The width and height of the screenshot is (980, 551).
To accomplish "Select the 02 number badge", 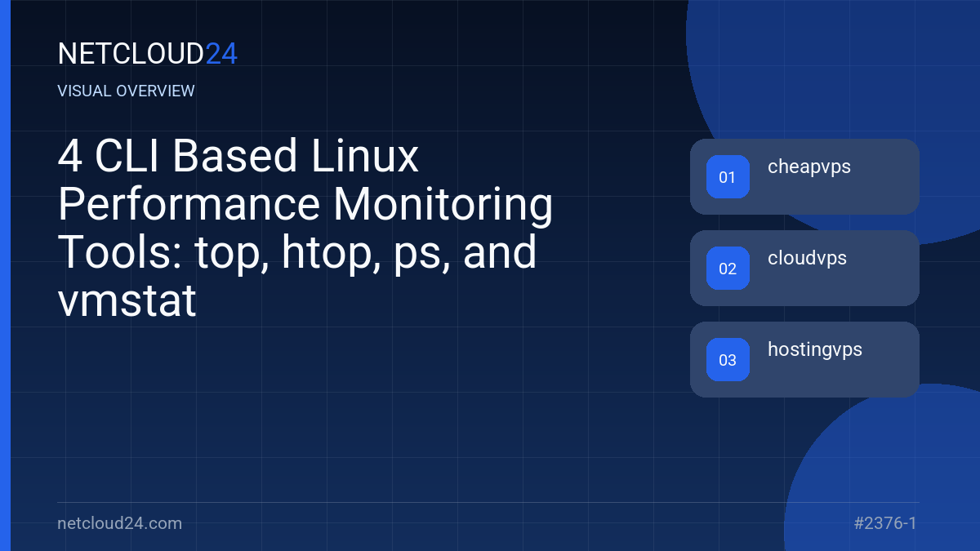I will tap(728, 269).
